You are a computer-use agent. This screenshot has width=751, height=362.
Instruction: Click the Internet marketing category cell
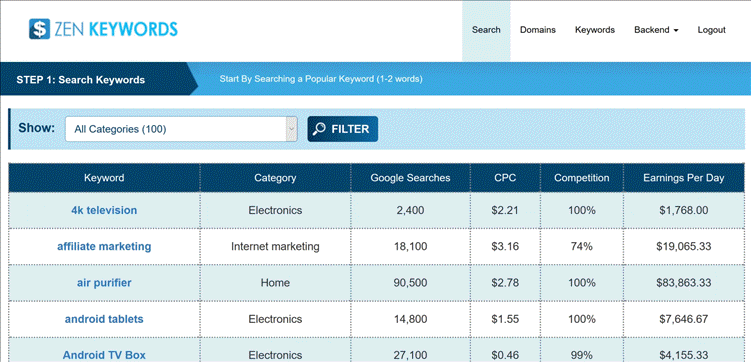click(x=275, y=247)
